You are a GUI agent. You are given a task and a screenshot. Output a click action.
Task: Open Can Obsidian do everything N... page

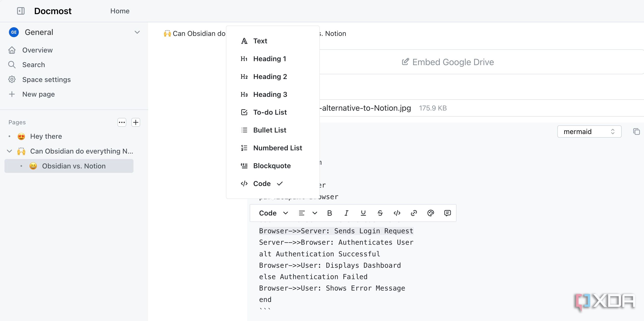(81, 151)
